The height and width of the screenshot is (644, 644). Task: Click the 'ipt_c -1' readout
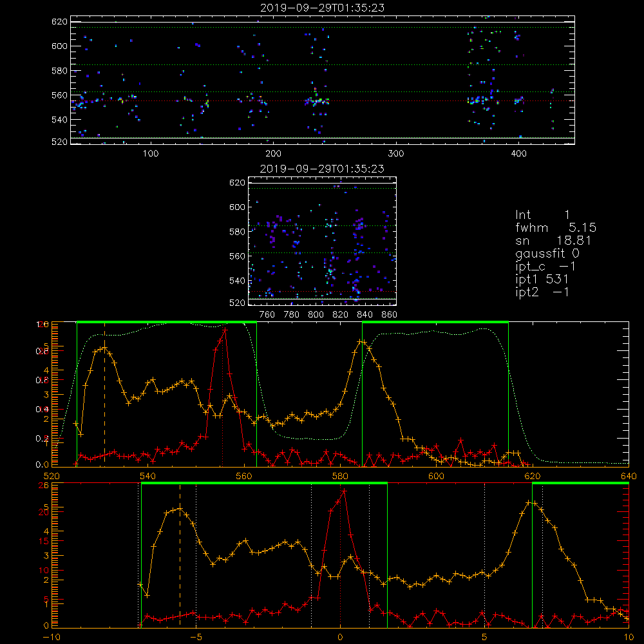pyautogui.click(x=545, y=267)
